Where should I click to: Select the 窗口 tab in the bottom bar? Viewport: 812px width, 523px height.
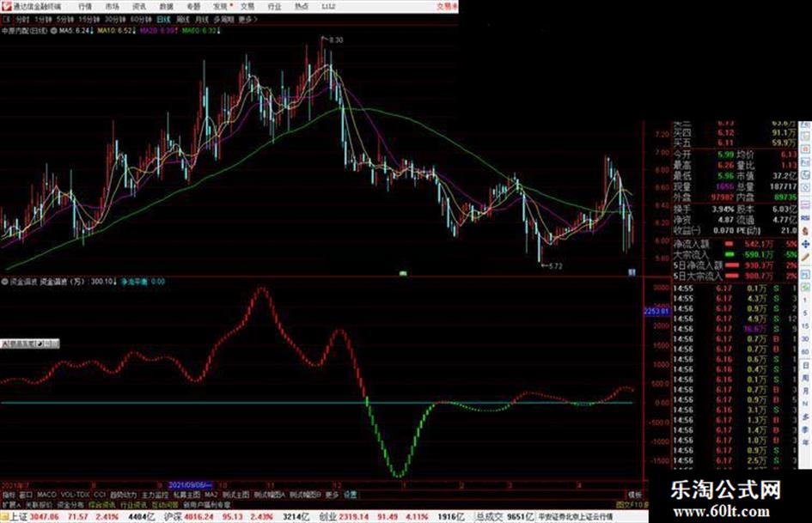click(x=26, y=495)
